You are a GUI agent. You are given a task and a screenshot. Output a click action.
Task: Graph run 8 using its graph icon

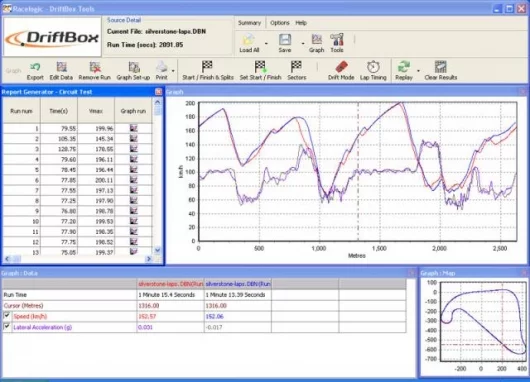[x=134, y=200]
